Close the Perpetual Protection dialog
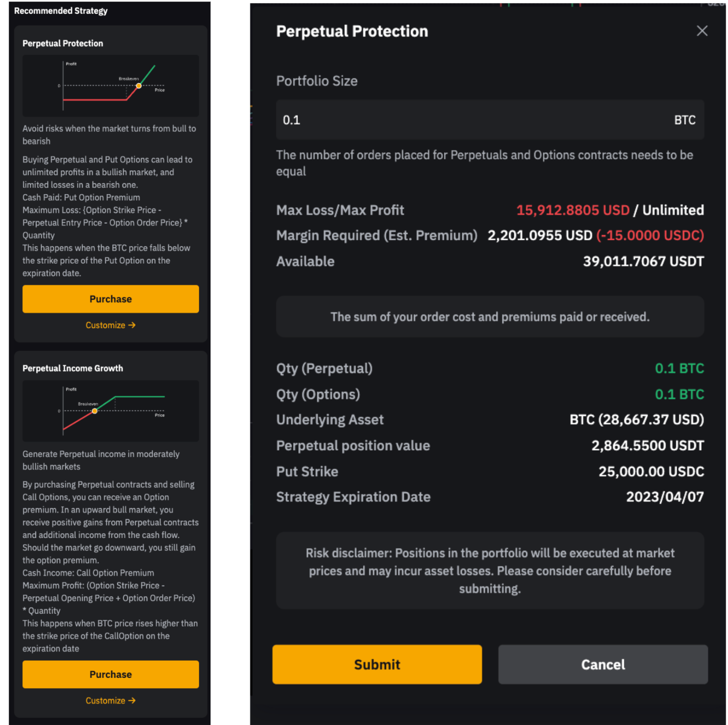Viewport: 728px width, 725px height. tap(702, 30)
